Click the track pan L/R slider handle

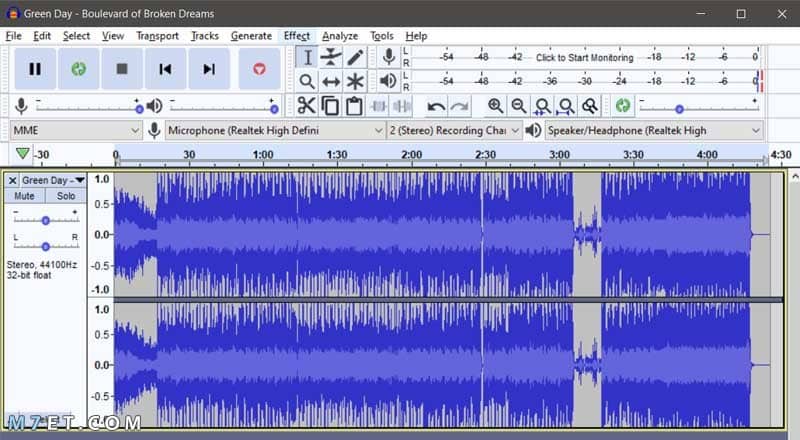(45, 247)
